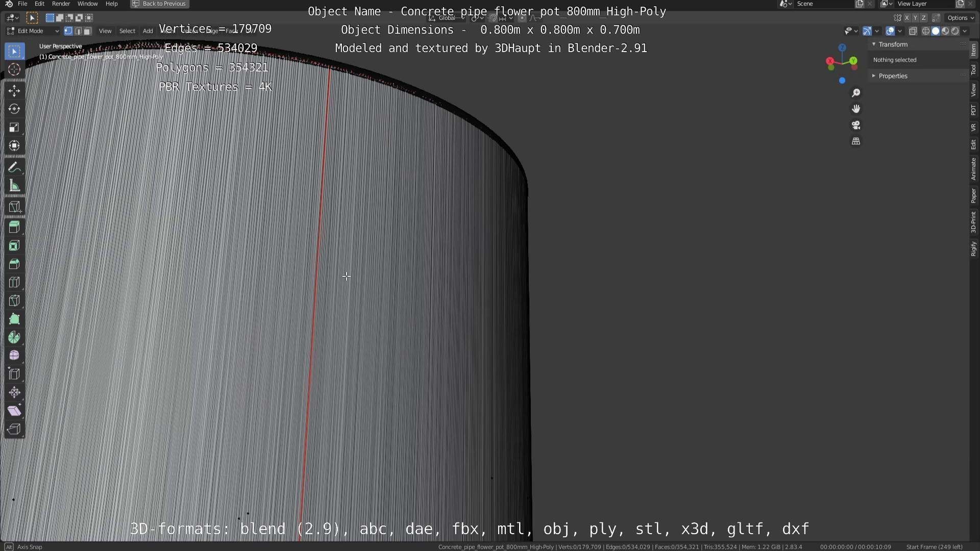Activate the Measure tool
Viewport: 980px width, 551px height.
point(14,186)
